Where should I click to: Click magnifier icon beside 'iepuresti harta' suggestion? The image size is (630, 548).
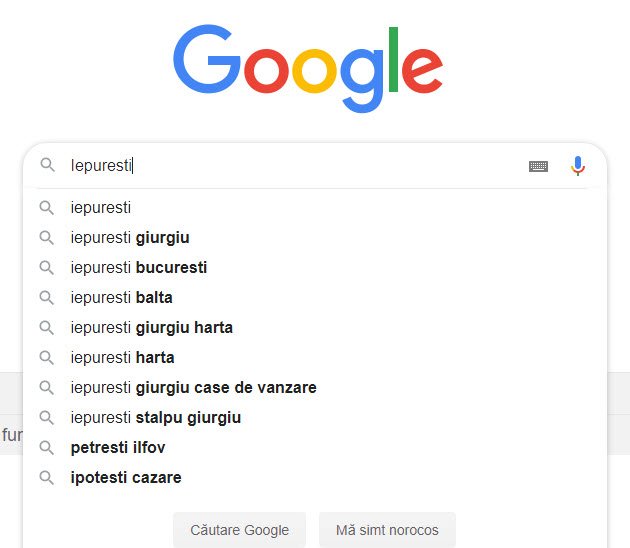[x=46, y=358]
